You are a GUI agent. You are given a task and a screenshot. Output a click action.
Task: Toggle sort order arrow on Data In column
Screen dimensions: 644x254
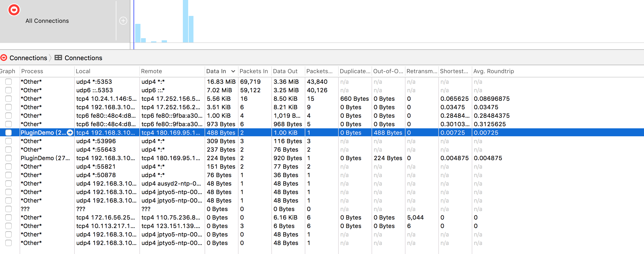pyautogui.click(x=233, y=71)
